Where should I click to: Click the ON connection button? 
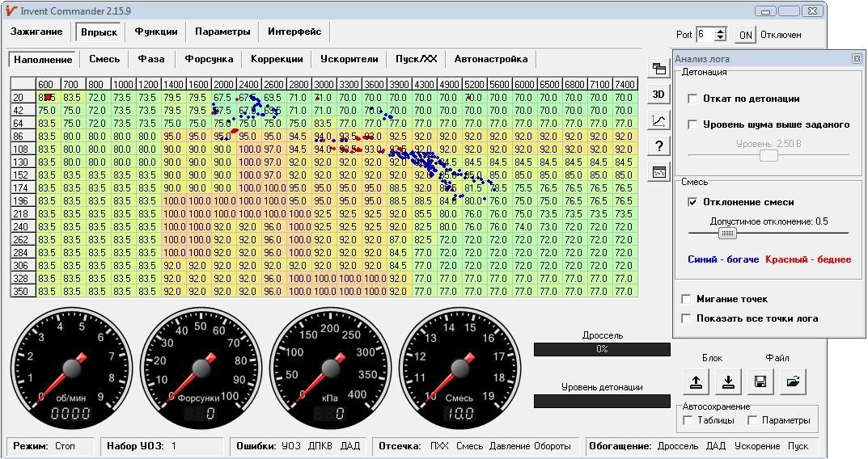click(x=746, y=35)
